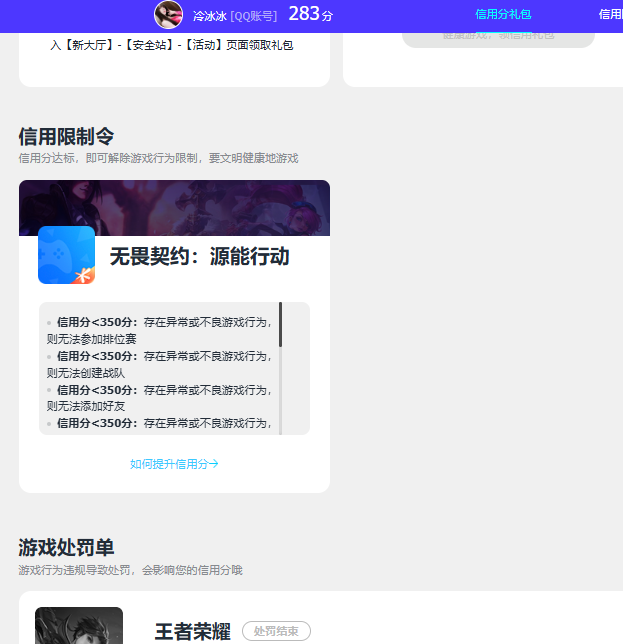Click the 王者荣耀 game thumbnail
Viewport: 623px width, 644px height.
pos(79,626)
